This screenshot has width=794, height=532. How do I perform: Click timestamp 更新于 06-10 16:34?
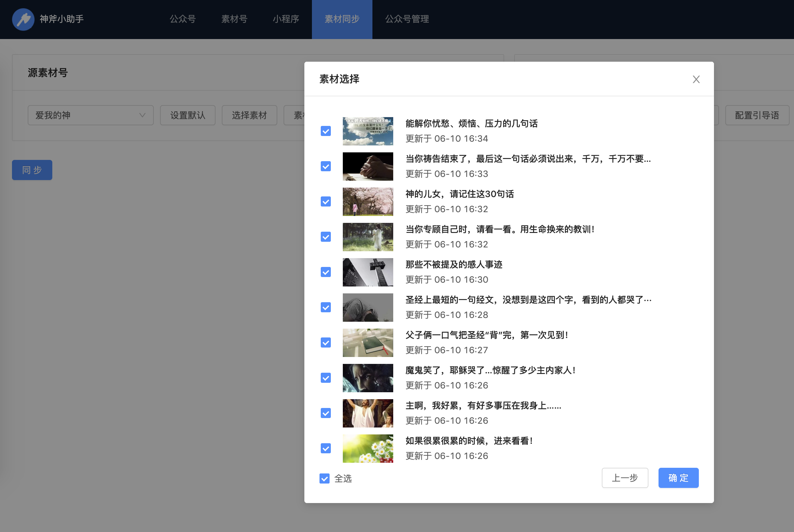pos(447,139)
